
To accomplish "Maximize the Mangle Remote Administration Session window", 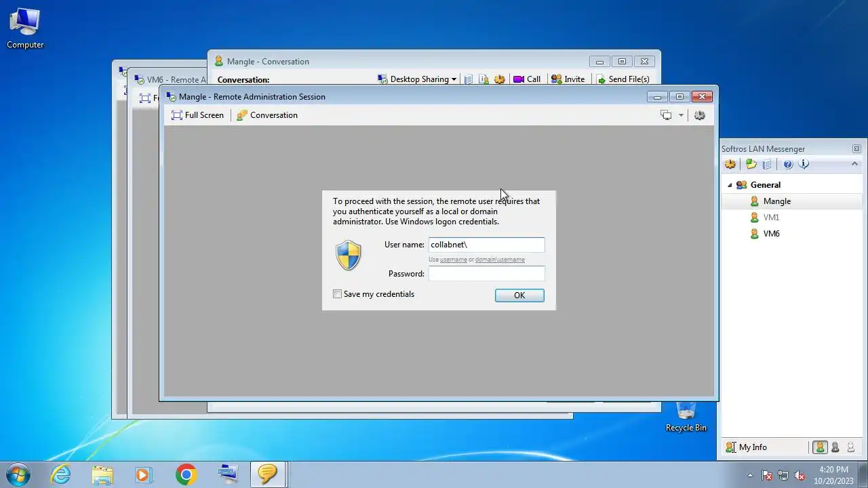I will click(679, 97).
